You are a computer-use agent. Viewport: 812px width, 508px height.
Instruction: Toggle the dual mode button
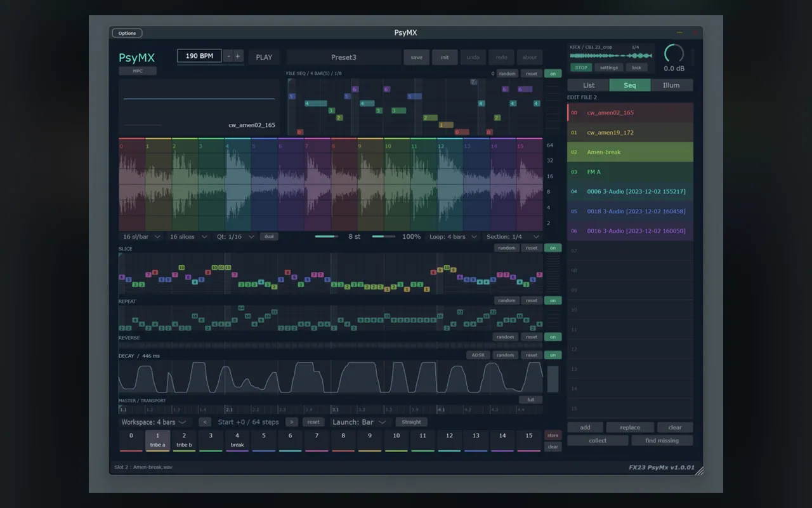pos(269,236)
